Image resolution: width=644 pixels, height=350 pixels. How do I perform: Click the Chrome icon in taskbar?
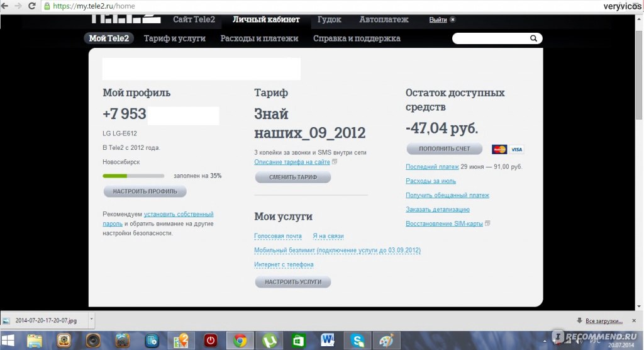coord(240,341)
